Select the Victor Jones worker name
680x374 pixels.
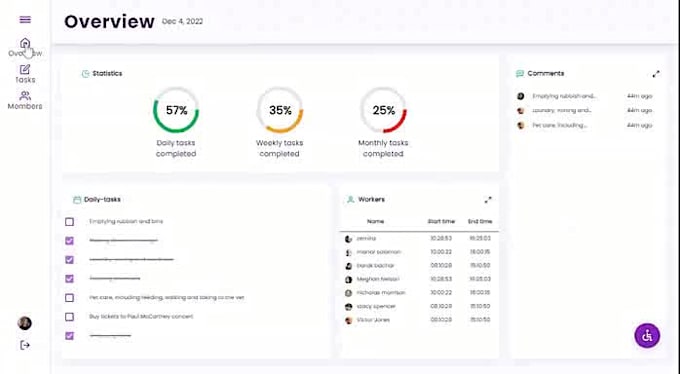(373, 320)
